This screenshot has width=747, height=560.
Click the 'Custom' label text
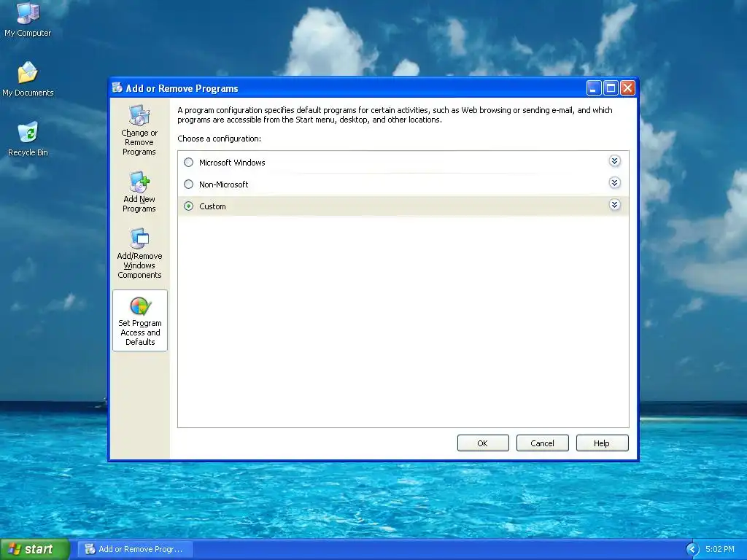[212, 206]
